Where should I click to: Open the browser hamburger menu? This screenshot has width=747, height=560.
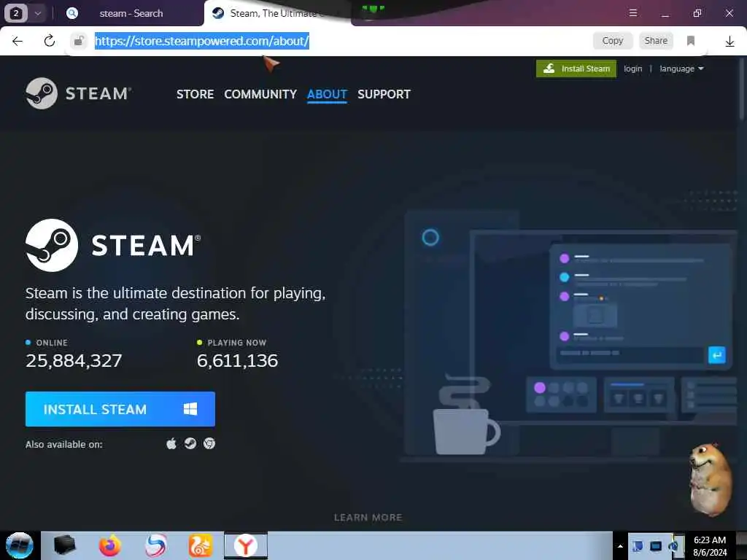(632, 13)
